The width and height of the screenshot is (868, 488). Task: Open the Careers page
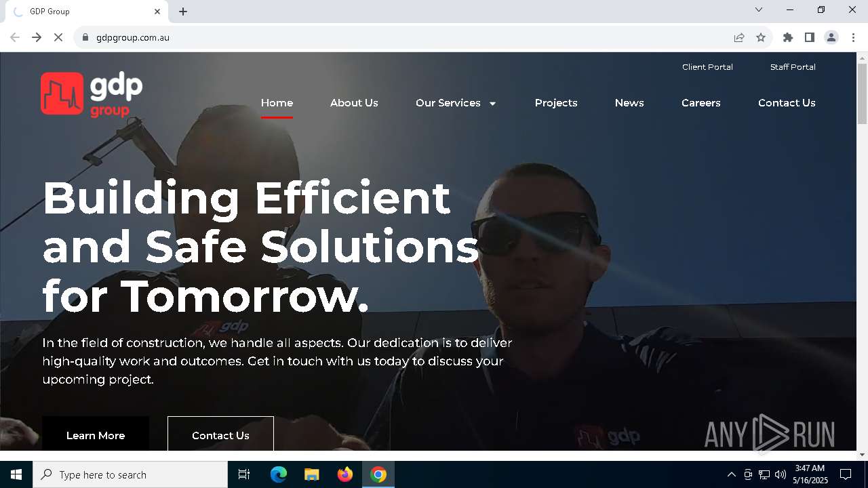(x=701, y=103)
